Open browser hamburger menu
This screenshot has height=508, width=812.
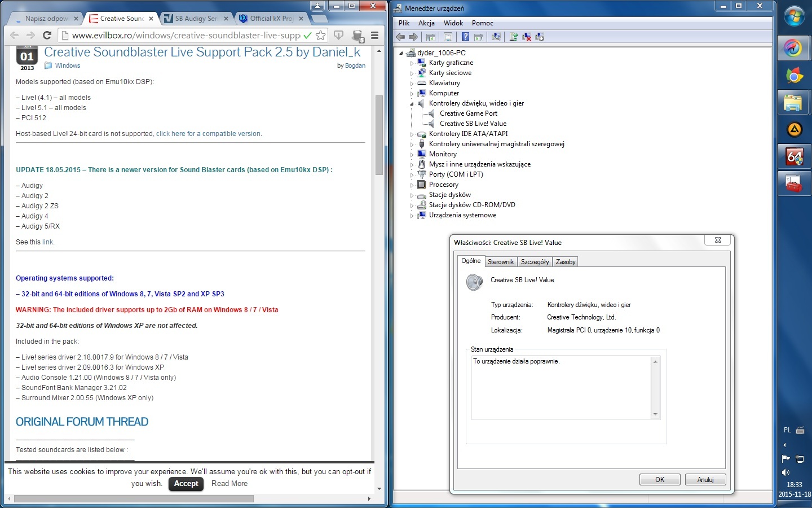(374, 35)
